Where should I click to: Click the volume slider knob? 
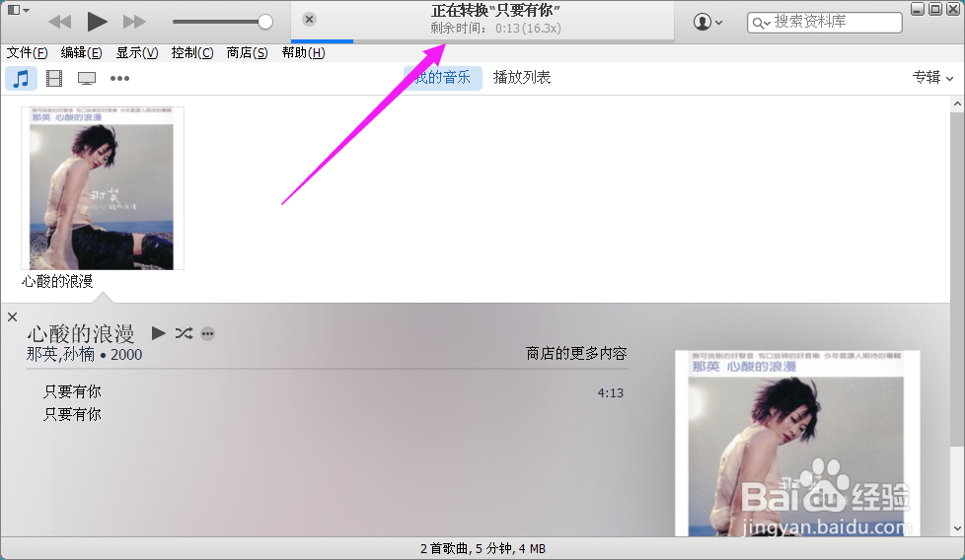(x=265, y=22)
